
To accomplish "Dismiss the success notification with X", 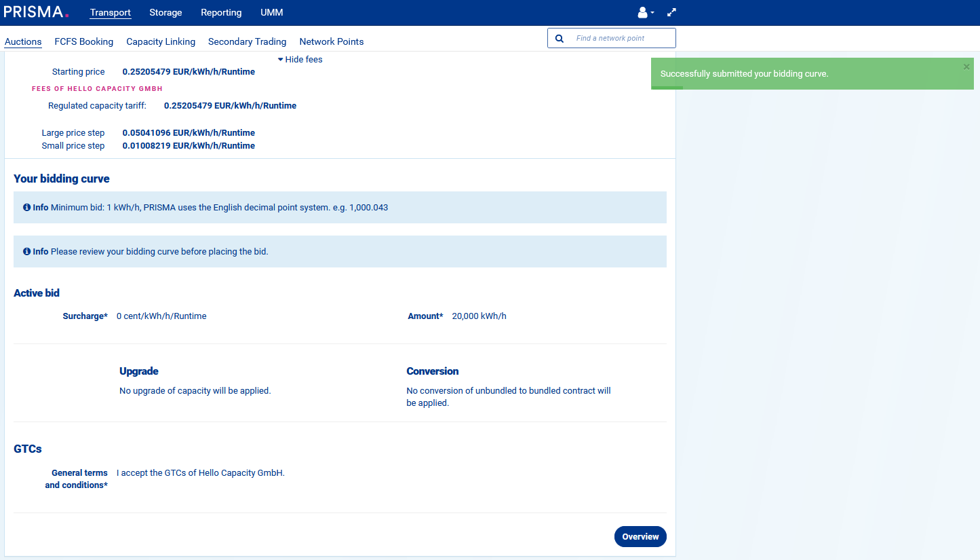I will click(x=966, y=67).
